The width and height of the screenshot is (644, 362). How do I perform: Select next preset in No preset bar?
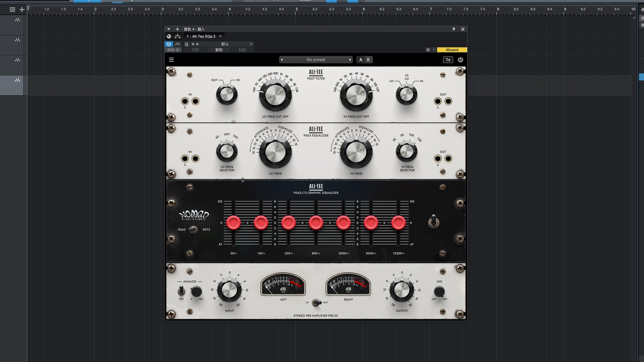pos(350,60)
